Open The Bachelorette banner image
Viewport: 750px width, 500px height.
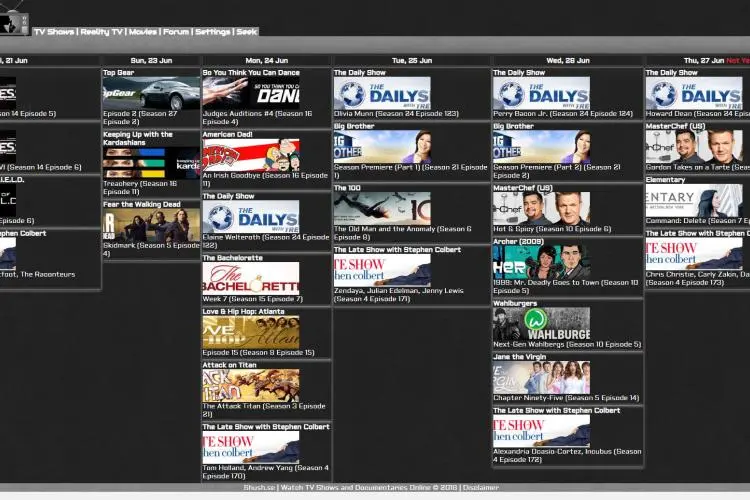[x=251, y=278]
